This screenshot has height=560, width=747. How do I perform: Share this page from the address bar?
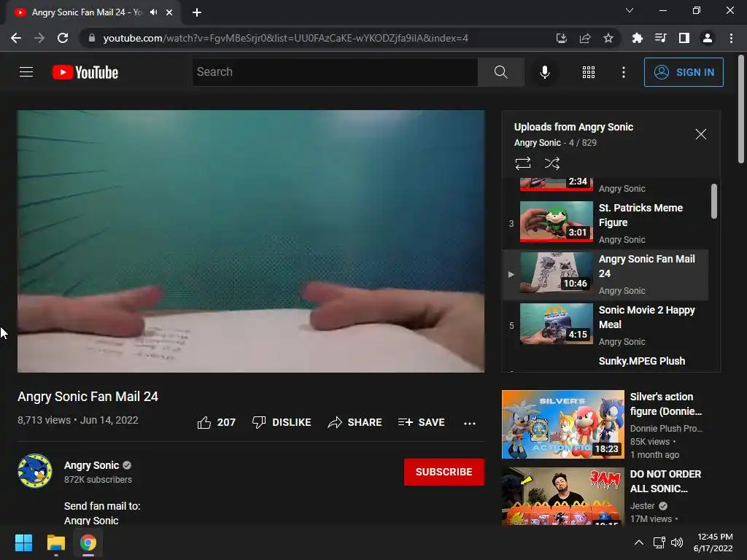pyautogui.click(x=584, y=38)
